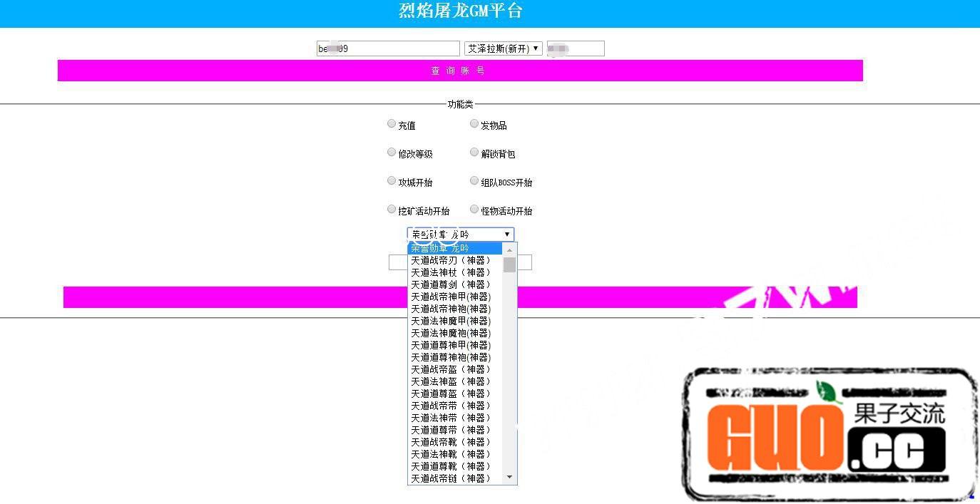Choose the 修改等级 radio button

392,153
